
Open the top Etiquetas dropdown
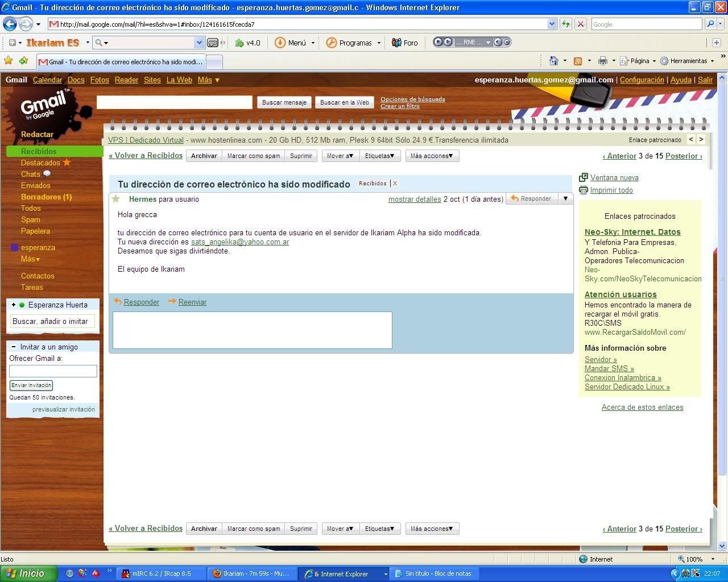379,156
